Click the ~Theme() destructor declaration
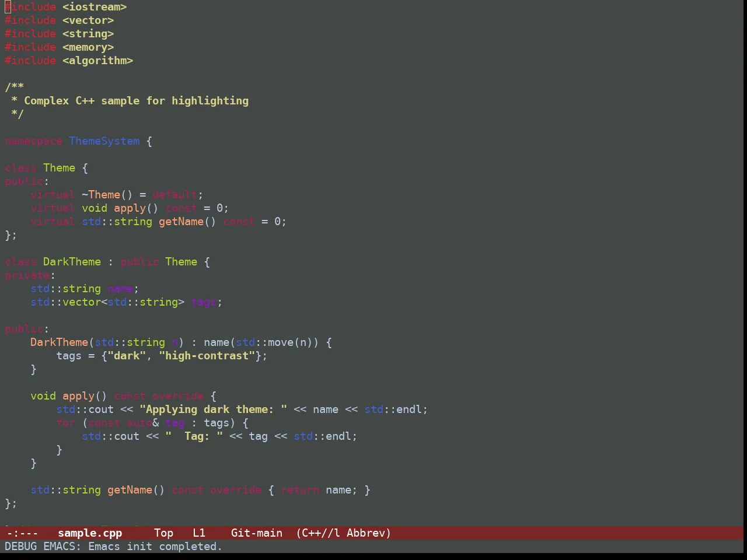 (107, 195)
